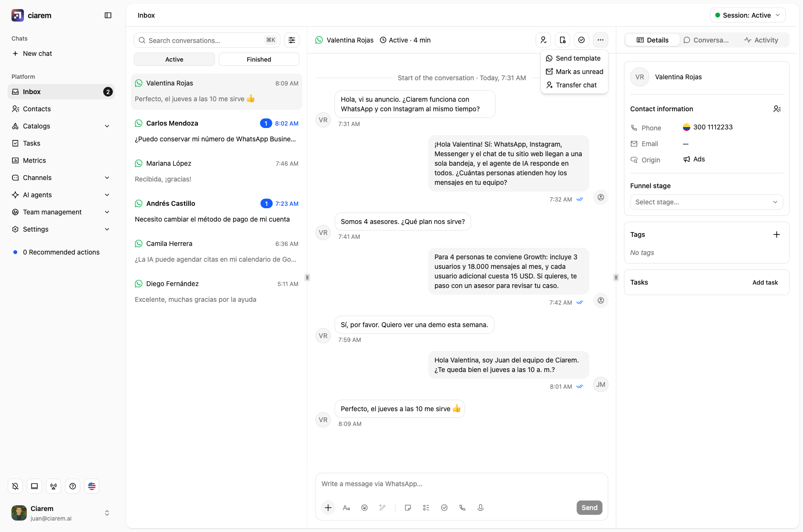Open text formatting Aa icon
This screenshot has width=803, height=532.
(x=347, y=508)
